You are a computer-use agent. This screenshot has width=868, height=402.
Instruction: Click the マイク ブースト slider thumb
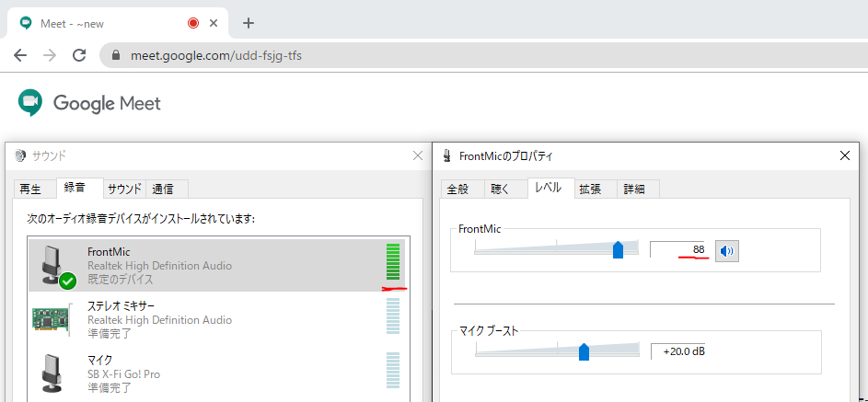(584, 351)
